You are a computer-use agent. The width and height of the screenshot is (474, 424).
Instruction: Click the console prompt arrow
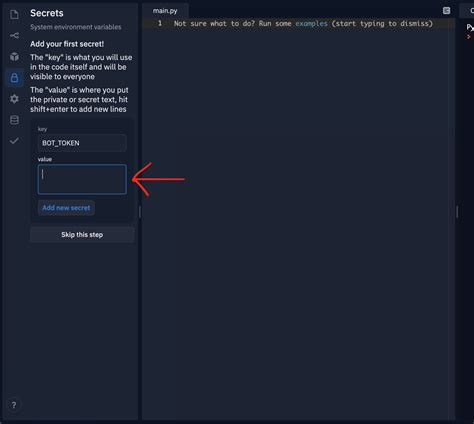(468, 37)
